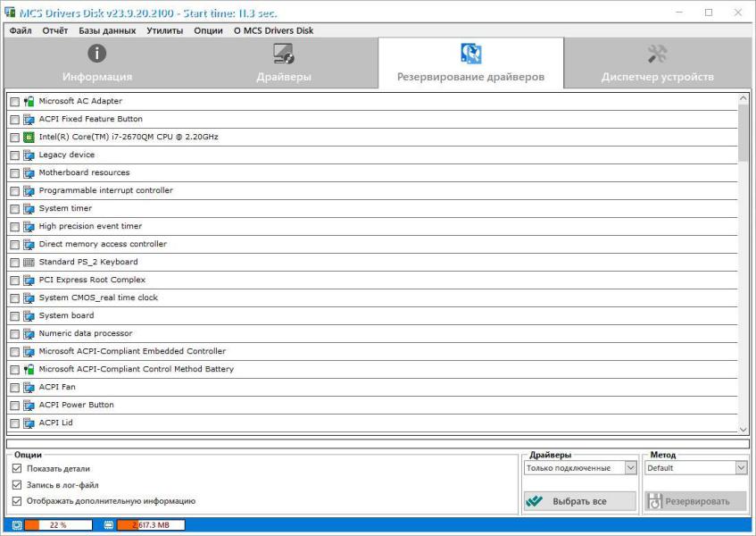The height and width of the screenshot is (536, 756).
Task: Open the Метод dropdown set to Default
Action: pyautogui.click(x=695, y=468)
